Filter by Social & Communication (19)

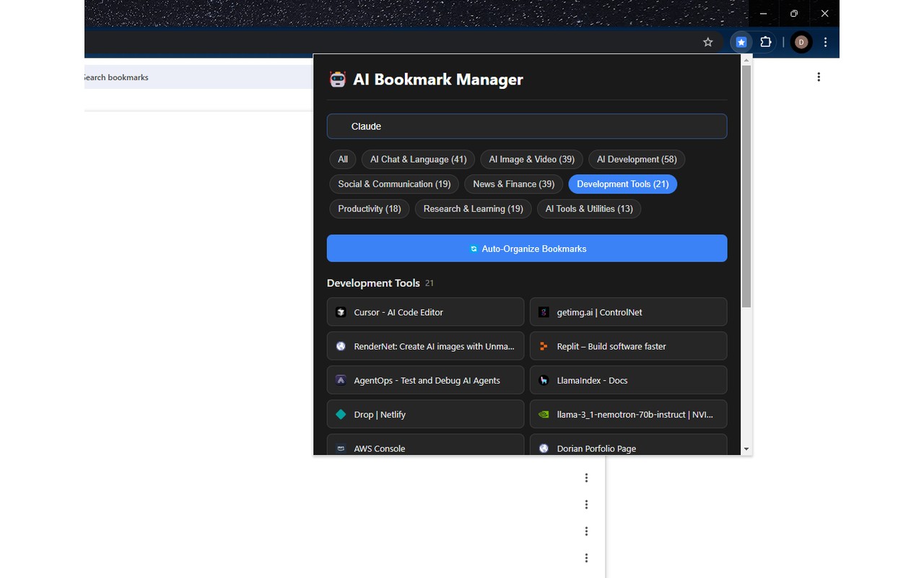[x=394, y=184]
